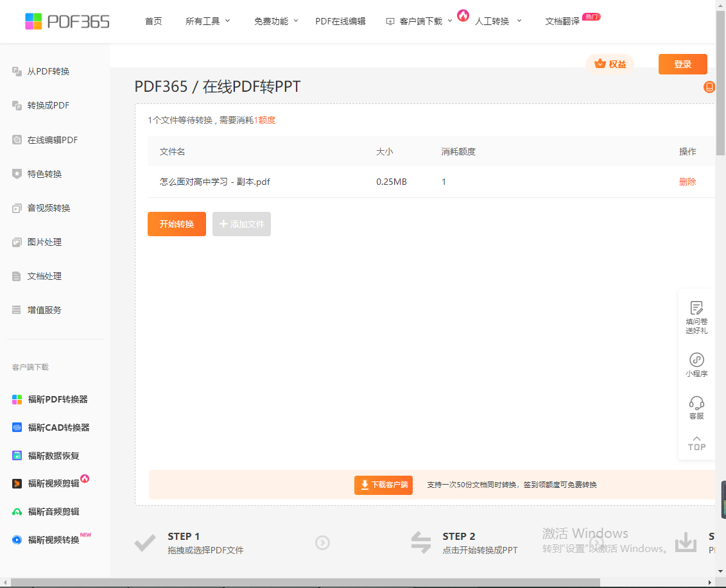Viewport: 726px width, 588px height.
Task: Click the 福昕音频剪辑 green icon
Action: coord(17,512)
